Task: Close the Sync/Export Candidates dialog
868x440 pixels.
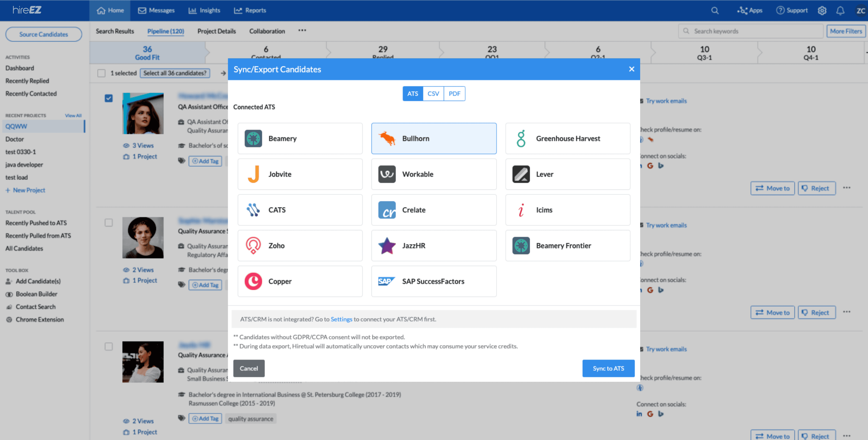Action: tap(631, 69)
